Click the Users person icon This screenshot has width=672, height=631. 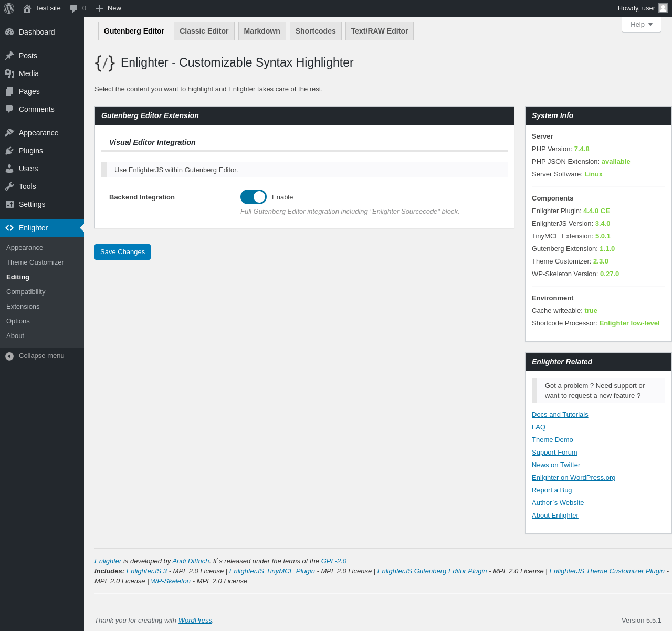point(9,169)
